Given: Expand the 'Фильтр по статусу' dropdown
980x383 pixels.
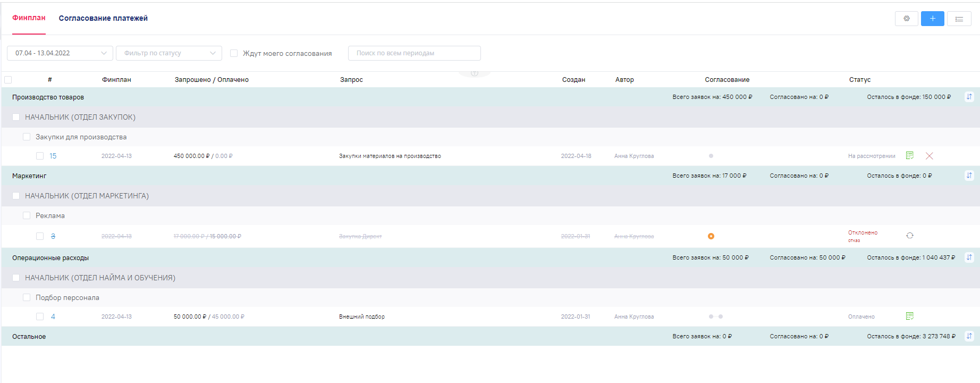Looking at the screenshot, I should click(x=168, y=53).
